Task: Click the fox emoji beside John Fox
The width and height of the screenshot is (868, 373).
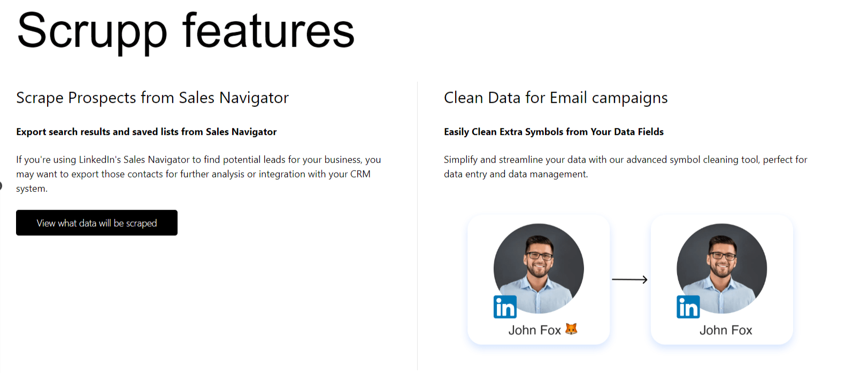Action: click(x=571, y=329)
